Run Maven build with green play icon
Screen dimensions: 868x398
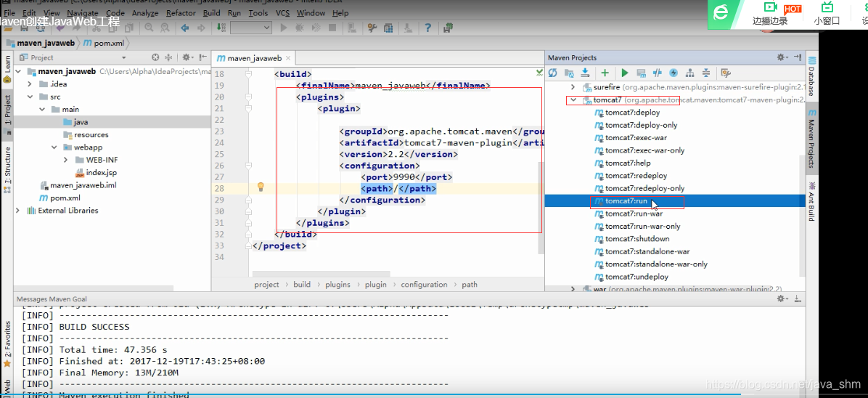(625, 73)
